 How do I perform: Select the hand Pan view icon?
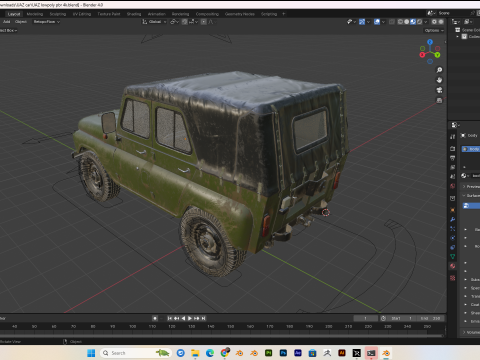pos(439,80)
